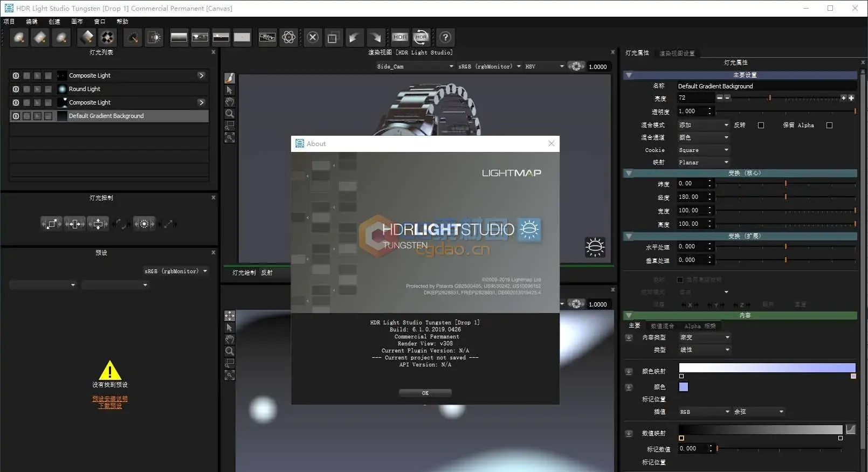Click the sun-in-frame light toolbar icon
Screen dimensions: 868x472
click(154, 37)
